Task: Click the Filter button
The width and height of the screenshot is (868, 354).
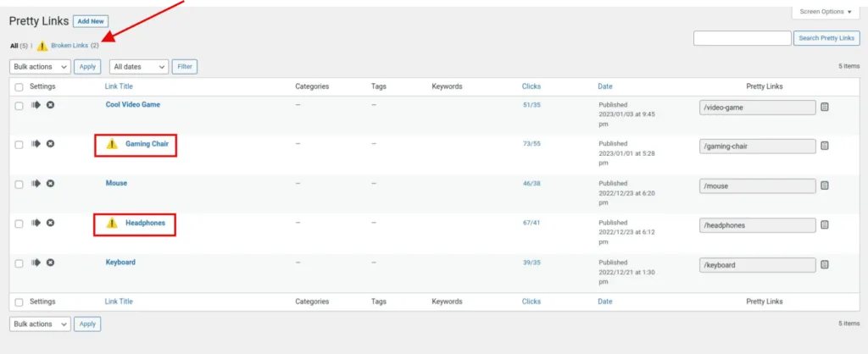Action: tap(184, 66)
